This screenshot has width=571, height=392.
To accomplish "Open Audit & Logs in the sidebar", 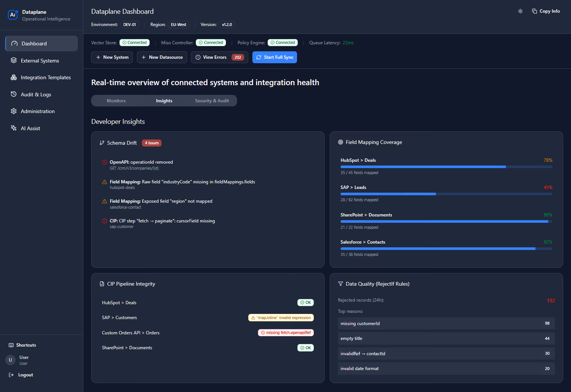I will click(x=42, y=94).
